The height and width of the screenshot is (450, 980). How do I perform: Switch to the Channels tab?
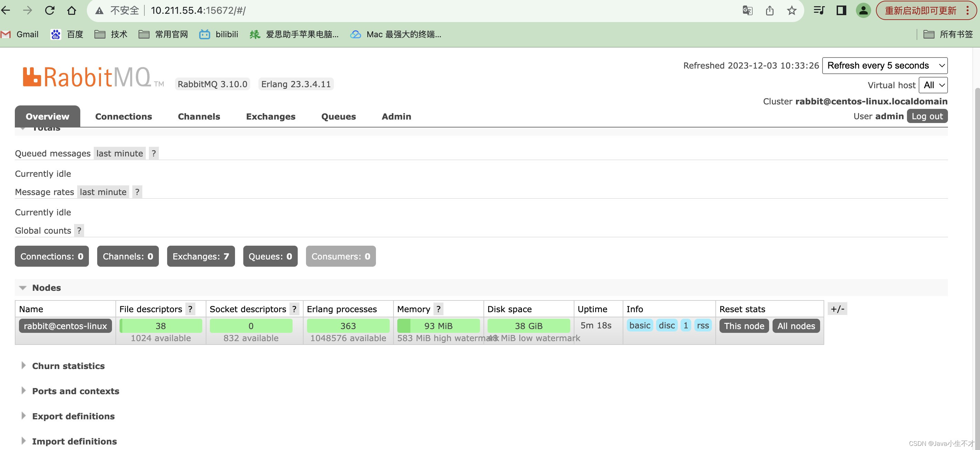tap(199, 116)
